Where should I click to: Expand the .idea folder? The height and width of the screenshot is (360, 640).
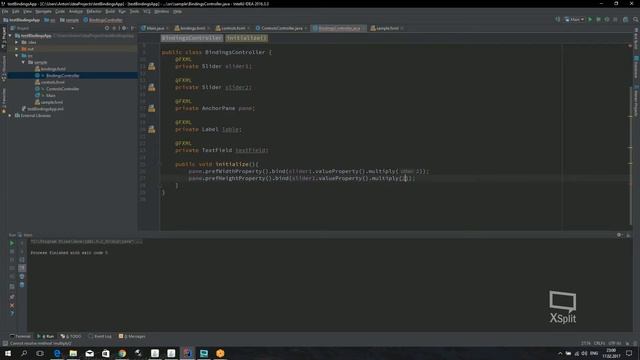(x=17, y=42)
